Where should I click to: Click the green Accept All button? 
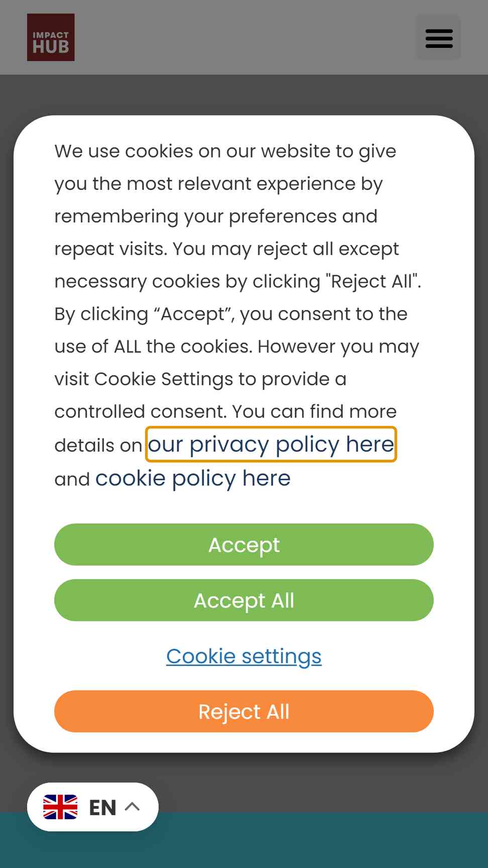244,600
